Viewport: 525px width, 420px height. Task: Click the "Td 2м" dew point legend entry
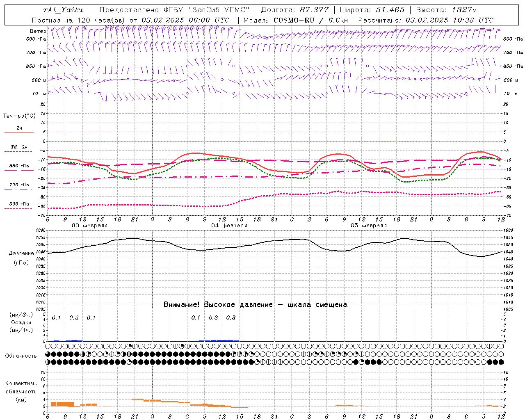[x=19, y=147]
